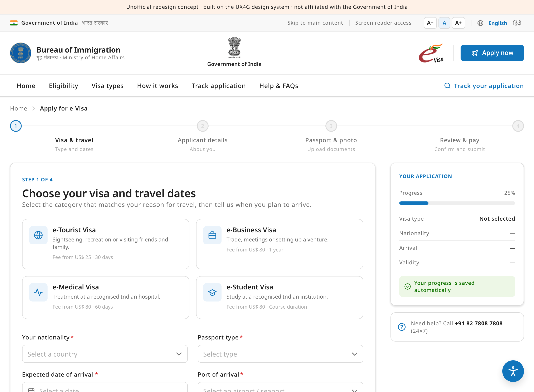
Task: Select the e-Medical Visa option
Action: [106, 297]
